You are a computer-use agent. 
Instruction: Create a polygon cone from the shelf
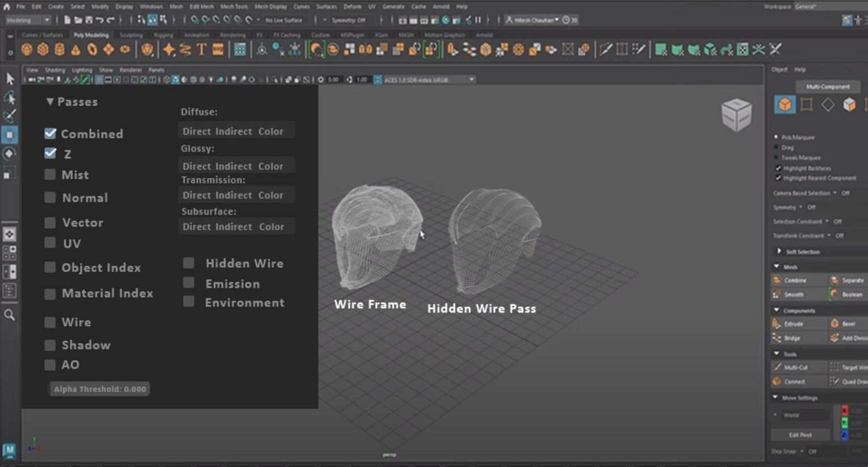76,49
